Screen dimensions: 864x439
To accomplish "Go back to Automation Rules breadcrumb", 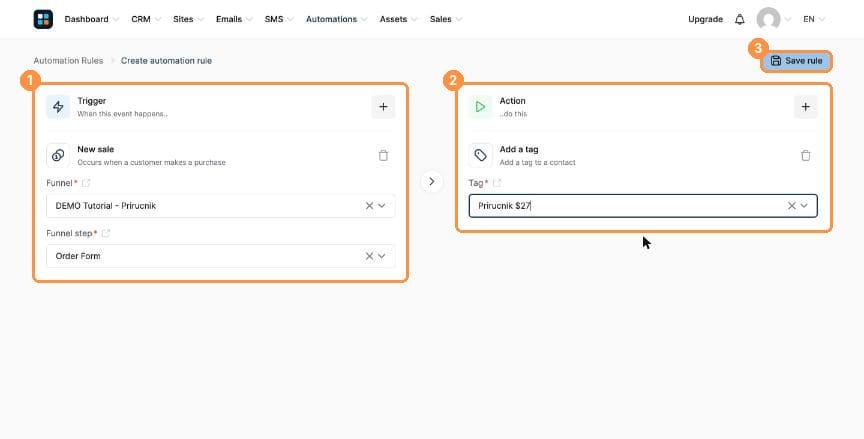I will 68,61.
